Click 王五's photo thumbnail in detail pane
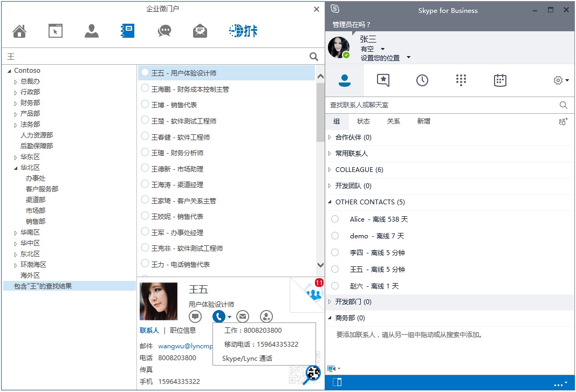 159,301
